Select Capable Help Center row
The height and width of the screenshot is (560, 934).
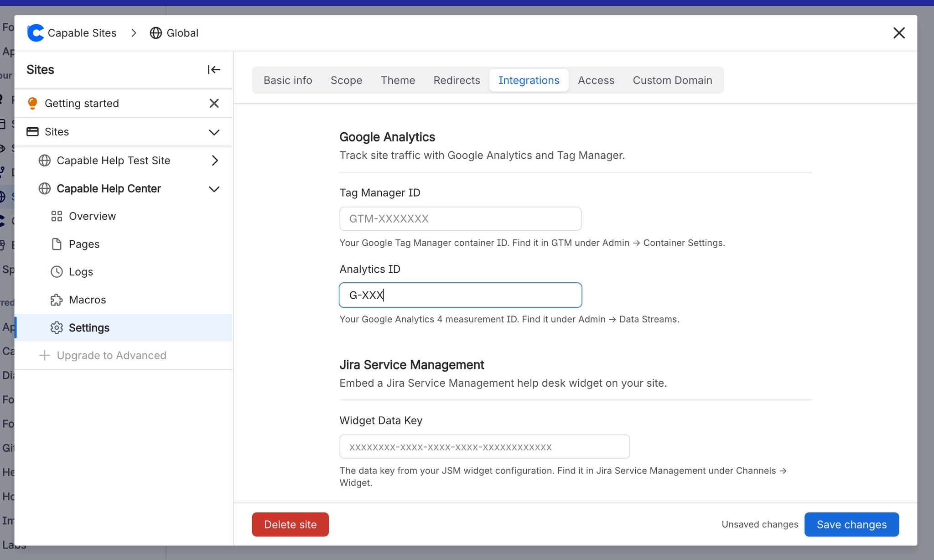(124, 189)
